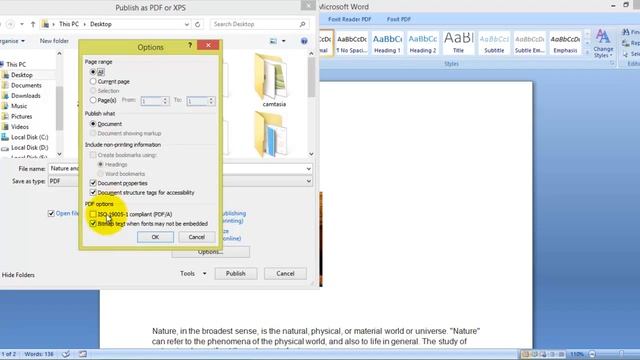Open the Organise dropdown menu
640x360 pixels.
pos(12,41)
